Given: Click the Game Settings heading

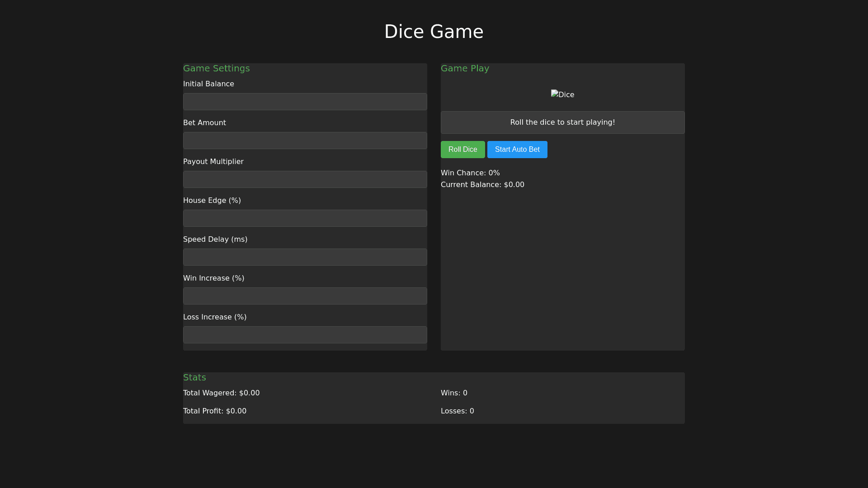Looking at the screenshot, I should point(216,68).
